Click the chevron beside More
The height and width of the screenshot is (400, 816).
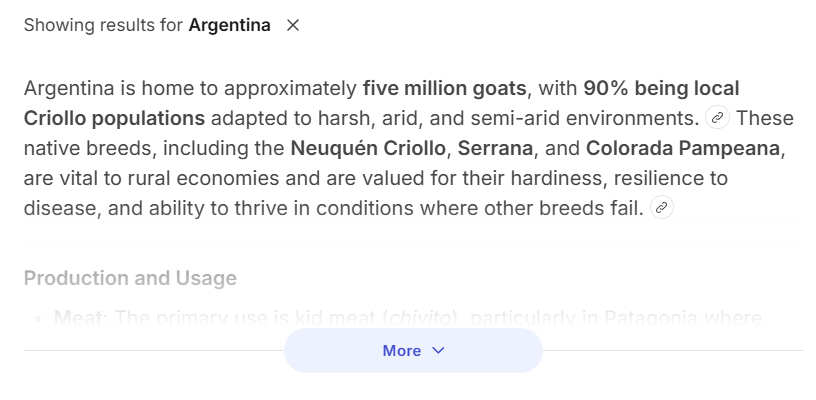pos(437,351)
